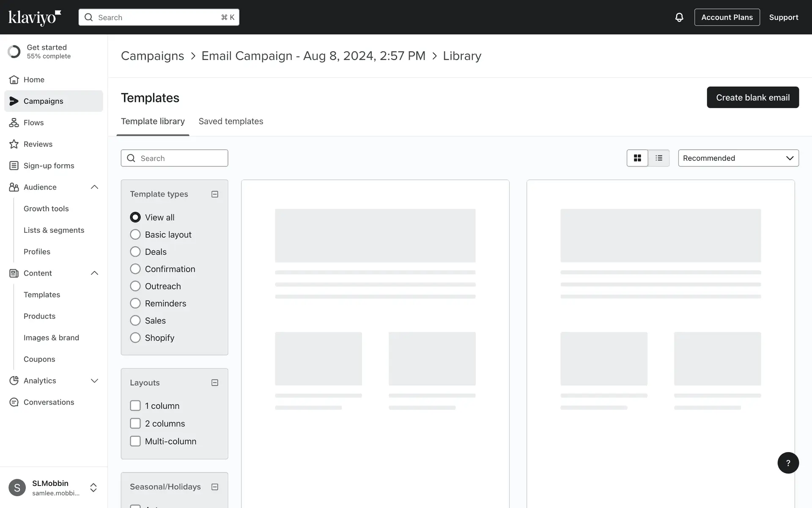Open the Recommended sort dropdown

coord(738,158)
